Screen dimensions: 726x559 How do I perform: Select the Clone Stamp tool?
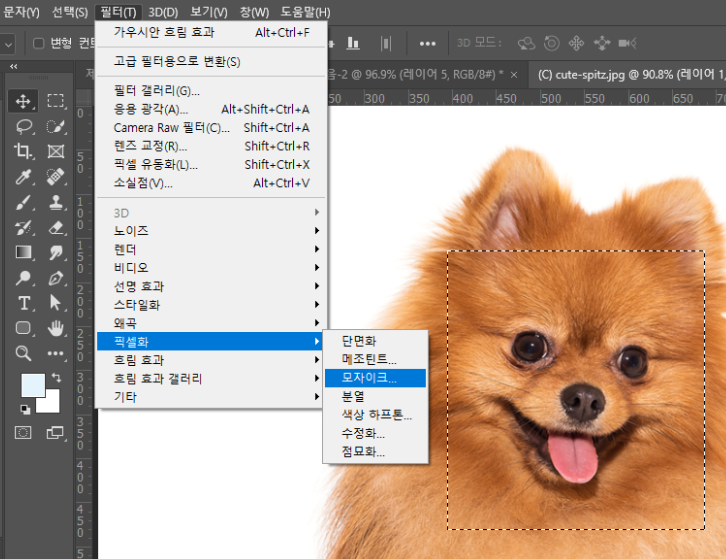[x=56, y=202]
